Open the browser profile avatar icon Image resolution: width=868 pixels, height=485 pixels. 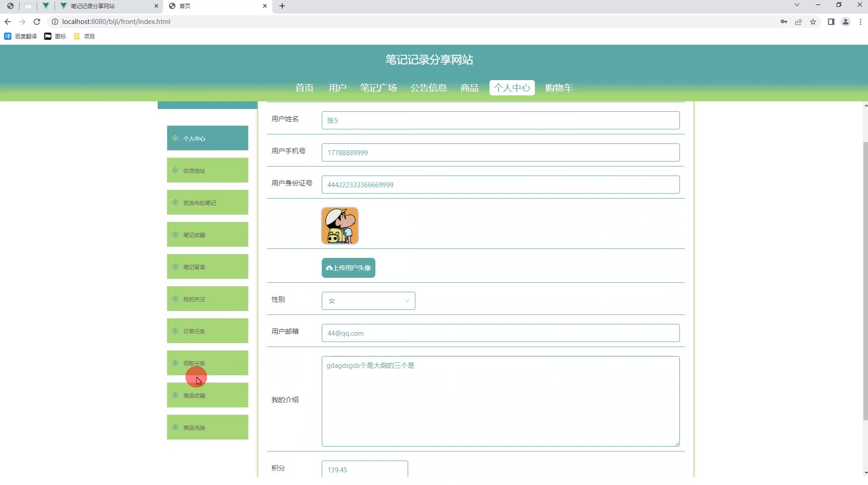point(845,22)
